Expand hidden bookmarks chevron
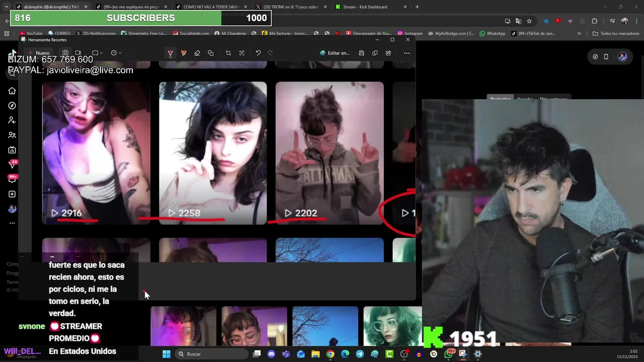The height and width of the screenshot is (362, 644). pos(579,34)
